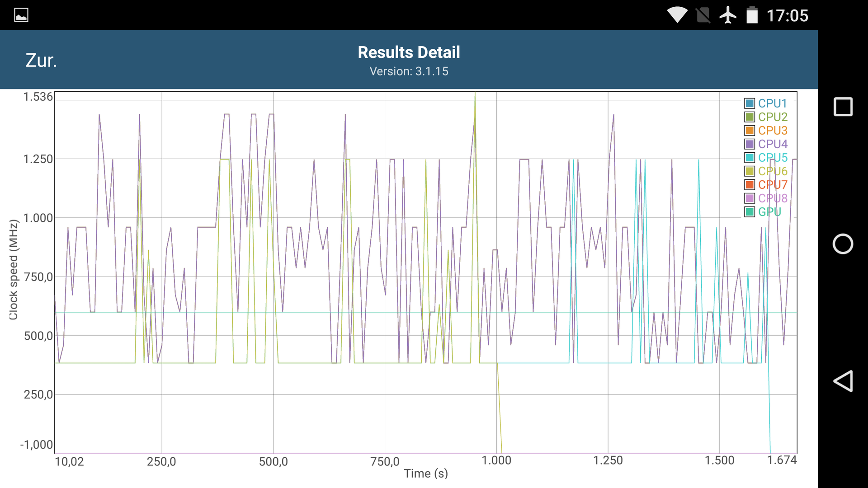Image resolution: width=868 pixels, height=488 pixels.
Task: Toggle the CPU5 legend entry
Action: [x=772, y=158]
